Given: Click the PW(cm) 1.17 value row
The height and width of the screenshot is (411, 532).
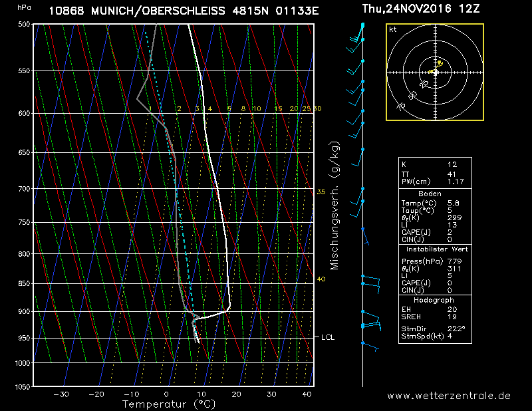Looking at the screenshot, I should [436, 181].
